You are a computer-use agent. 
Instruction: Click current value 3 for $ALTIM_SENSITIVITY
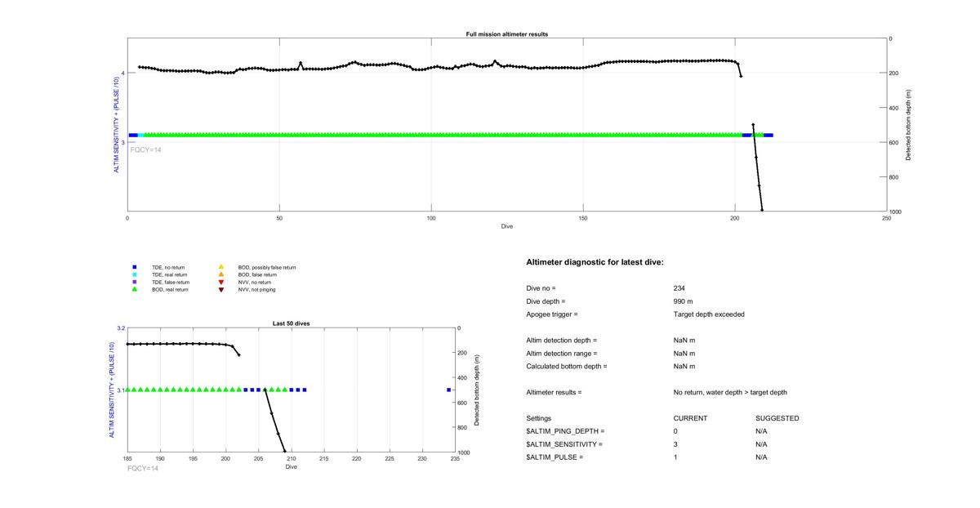coord(676,444)
